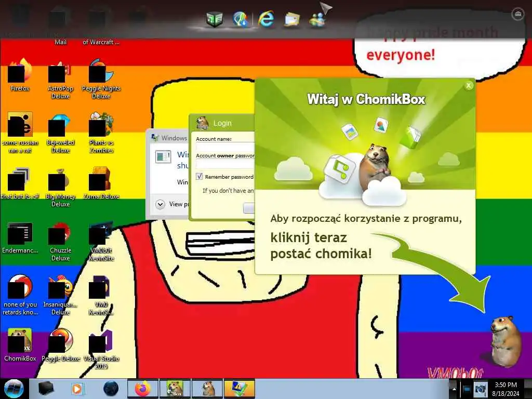This screenshot has width=532, height=399.
Task: Click the camera tray icon
Action: pos(480,389)
